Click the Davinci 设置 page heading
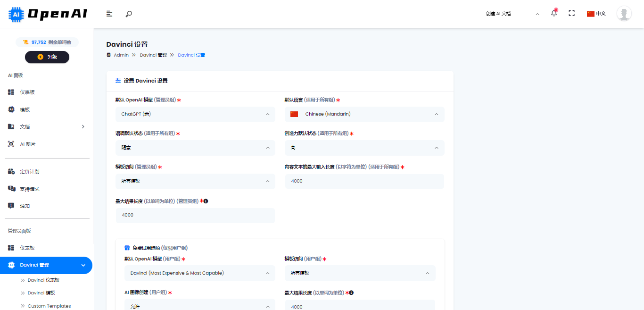 click(127, 44)
